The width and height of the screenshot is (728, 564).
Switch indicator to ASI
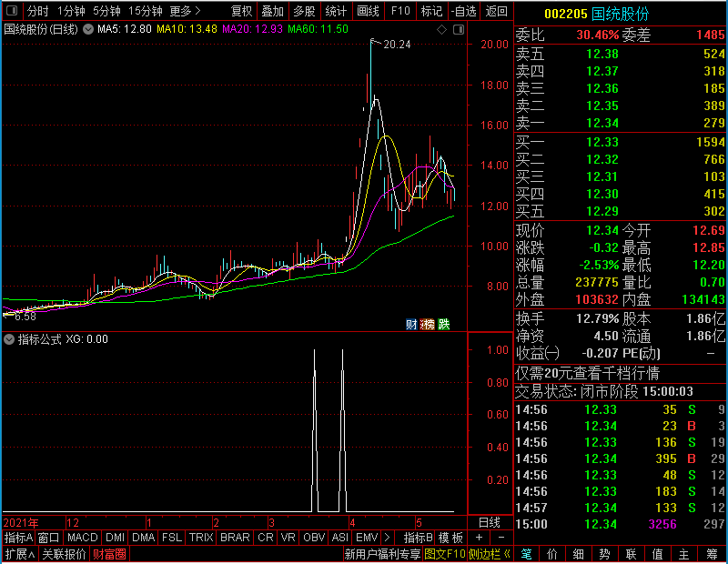tap(339, 538)
